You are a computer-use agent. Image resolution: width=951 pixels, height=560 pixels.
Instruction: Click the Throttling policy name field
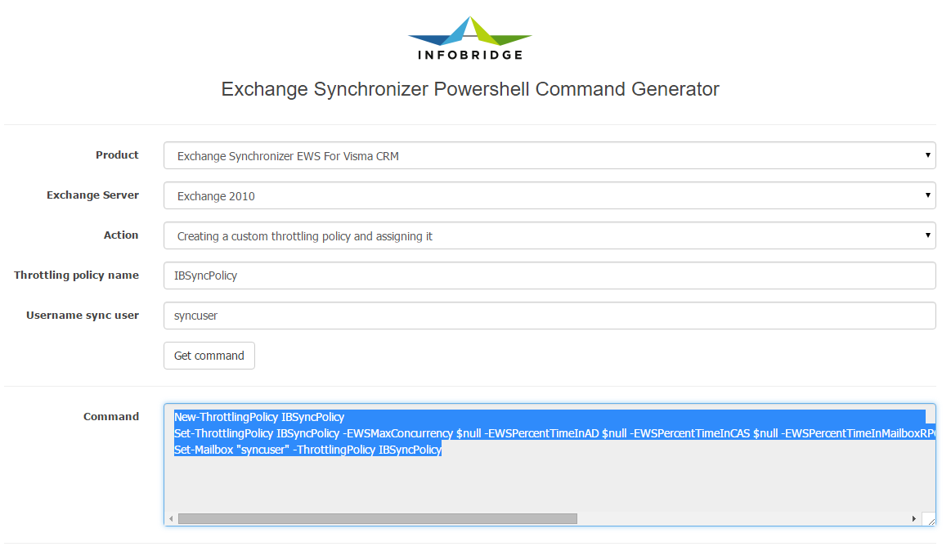tap(550, 276)
